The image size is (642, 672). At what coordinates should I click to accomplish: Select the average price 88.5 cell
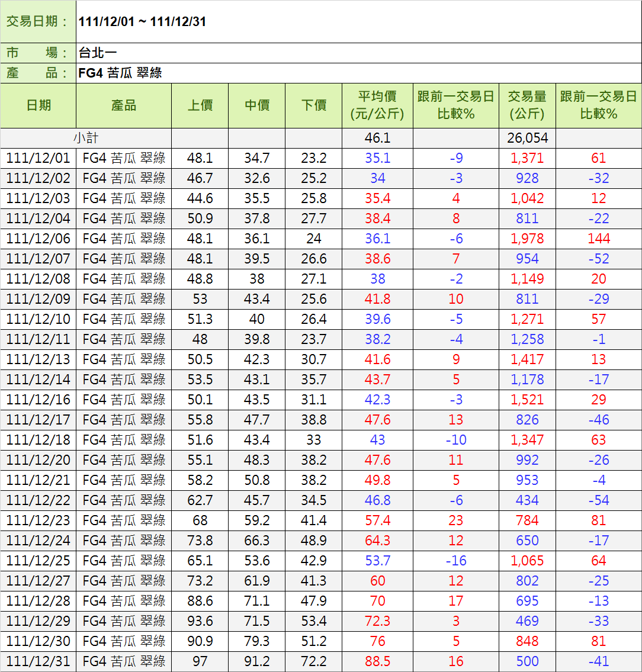point(377,661)
